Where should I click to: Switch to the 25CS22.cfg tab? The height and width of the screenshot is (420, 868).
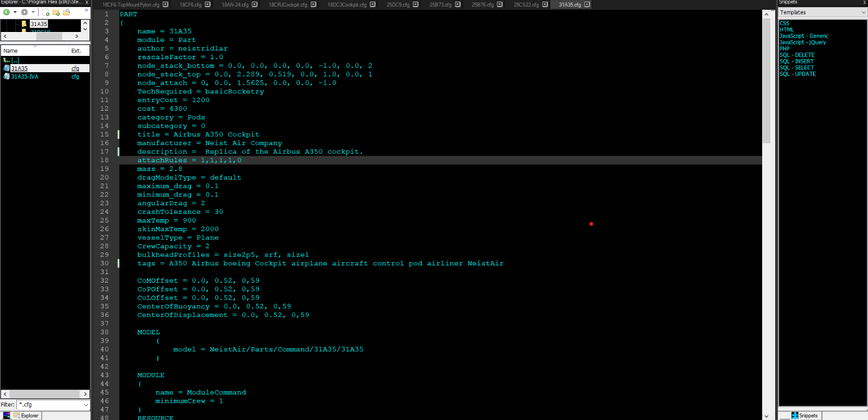coord(526,5)
